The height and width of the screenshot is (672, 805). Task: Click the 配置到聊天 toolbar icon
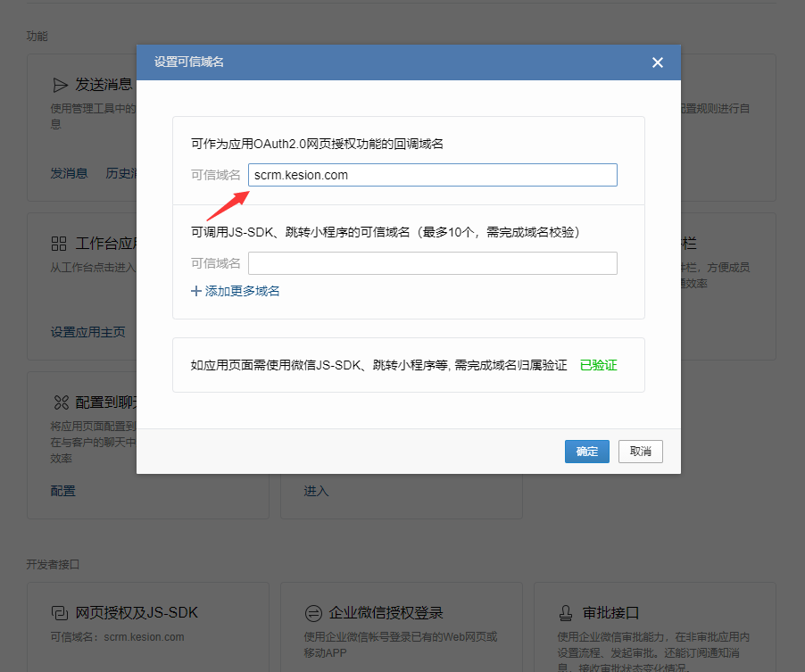[x=61, y=402]
